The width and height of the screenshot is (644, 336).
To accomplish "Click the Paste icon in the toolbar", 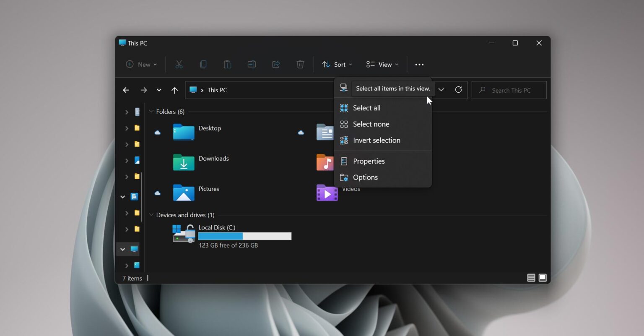I will click(228, 64).
